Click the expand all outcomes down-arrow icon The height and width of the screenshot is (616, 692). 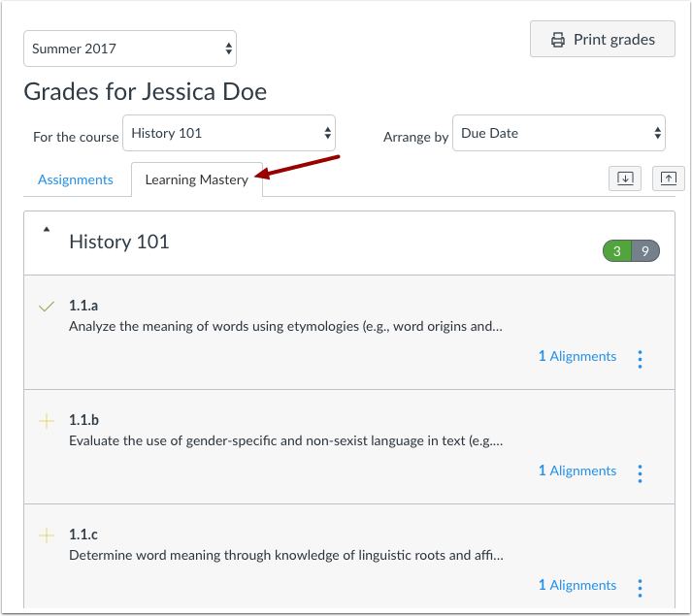click(x=625, y=178)
